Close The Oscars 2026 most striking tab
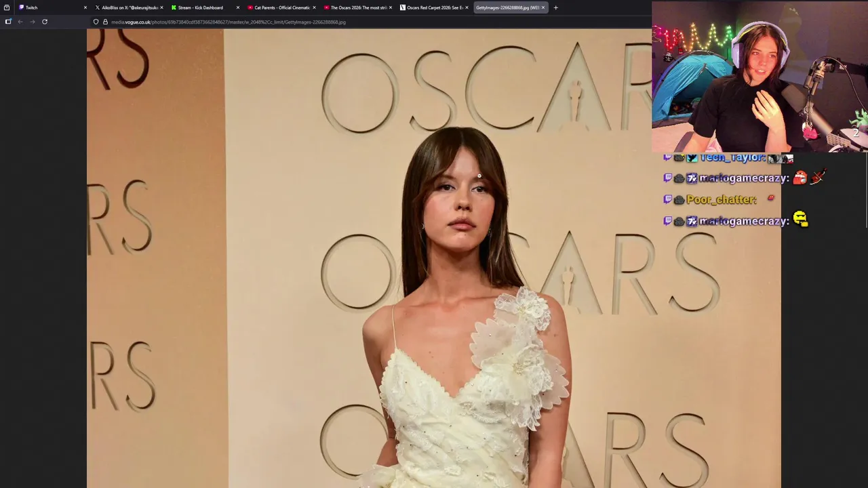 (x=391, y=7)
